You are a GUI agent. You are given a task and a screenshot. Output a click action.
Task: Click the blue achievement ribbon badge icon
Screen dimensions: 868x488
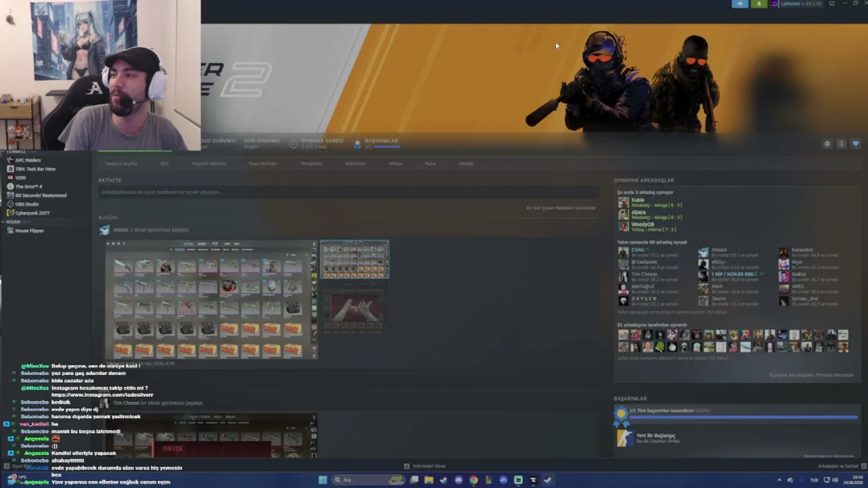621,417
